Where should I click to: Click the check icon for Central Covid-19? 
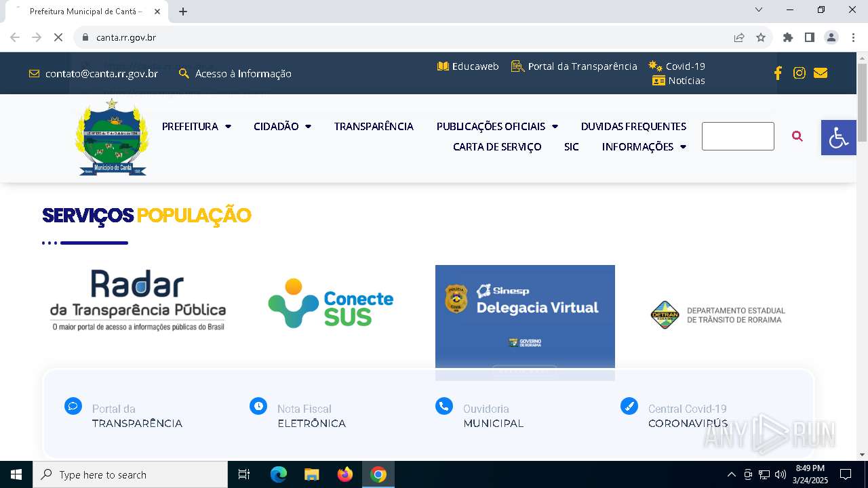pyautogui.click(x=629, y=406)
